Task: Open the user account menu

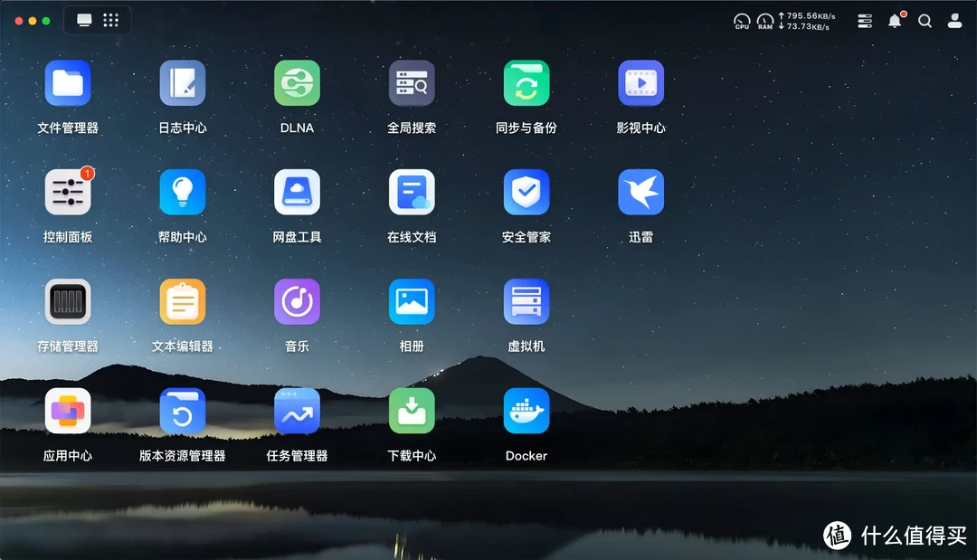Action: pyautogui.click(x=954, y=21)
